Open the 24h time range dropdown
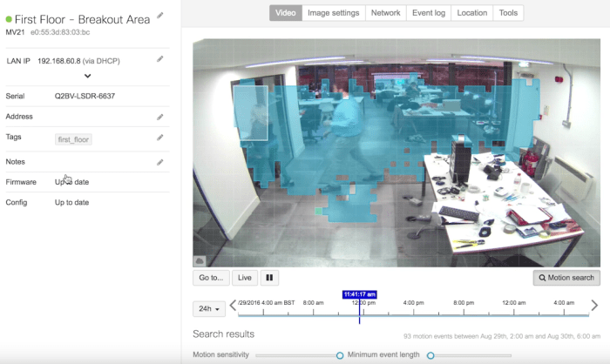This screenshot has width=610, height=364. pos(209,308)
